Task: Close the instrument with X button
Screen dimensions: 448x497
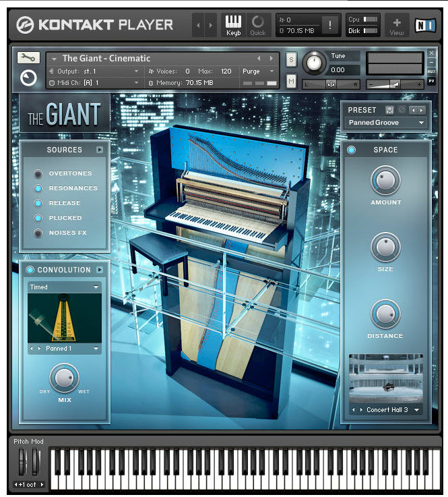Action: coord(431,53)
